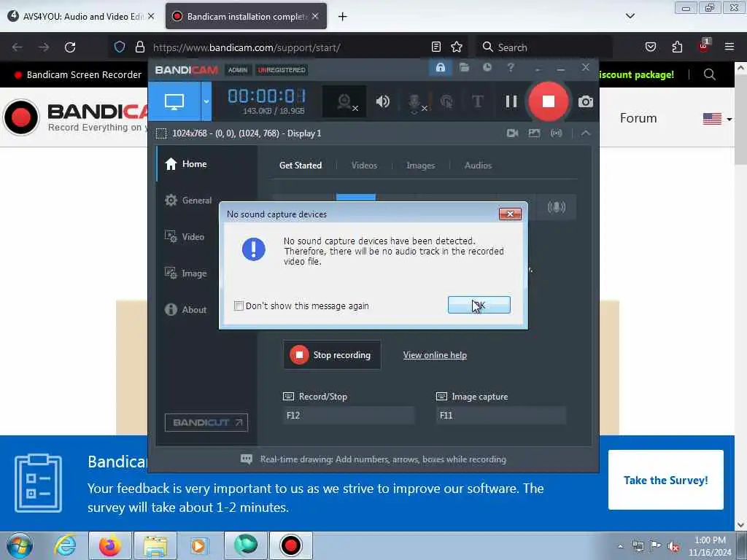Click the Take the Survey! button
This screenshot has height=560, width=747.
point(665,480)
